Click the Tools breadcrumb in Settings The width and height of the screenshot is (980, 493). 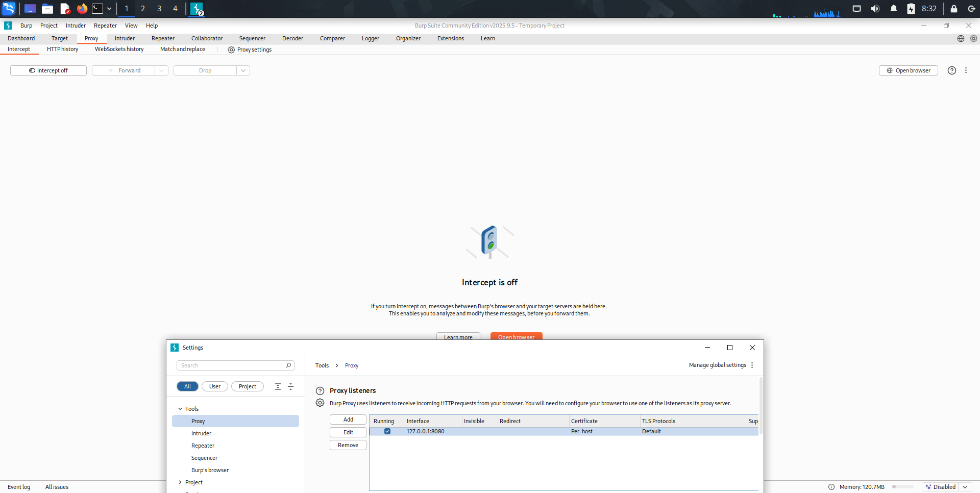(322, 365)
